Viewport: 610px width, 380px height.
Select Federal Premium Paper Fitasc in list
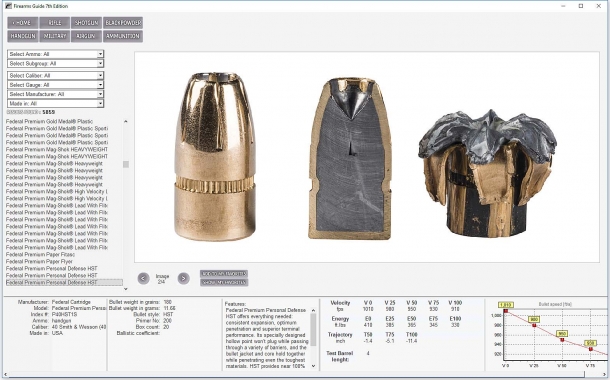(x=40, y=254)
